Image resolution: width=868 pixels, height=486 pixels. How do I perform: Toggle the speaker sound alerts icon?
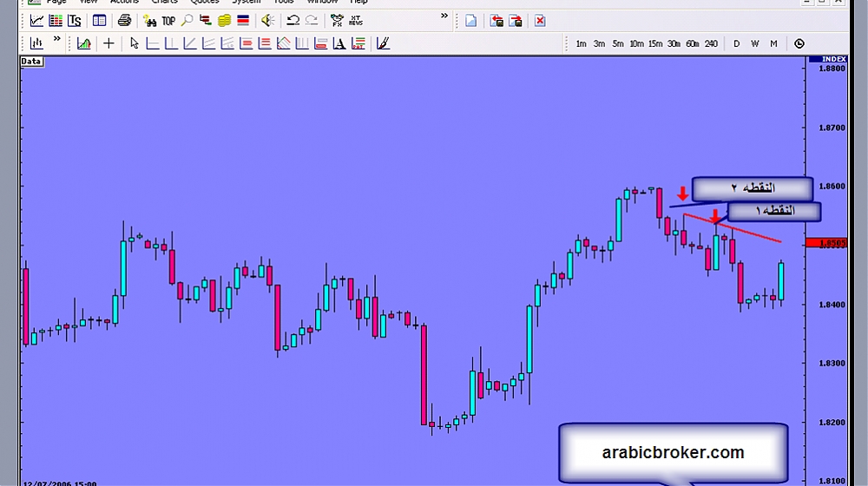coord(268,21)
